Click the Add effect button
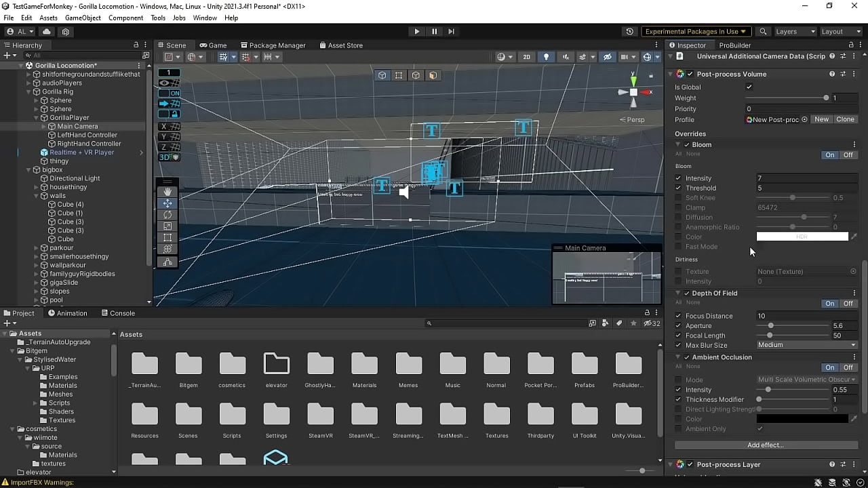 (x=765, y=445)
